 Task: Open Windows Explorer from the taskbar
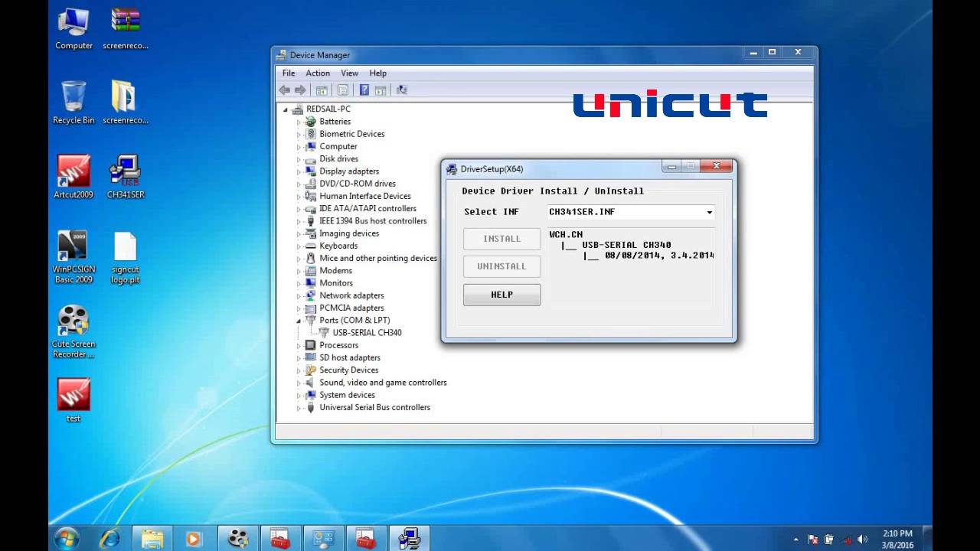click(152, 538)
